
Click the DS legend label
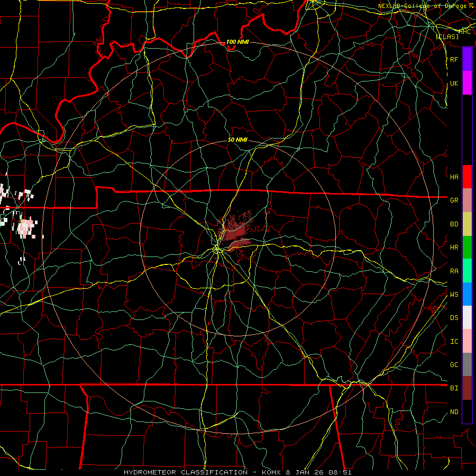(454, 317)
